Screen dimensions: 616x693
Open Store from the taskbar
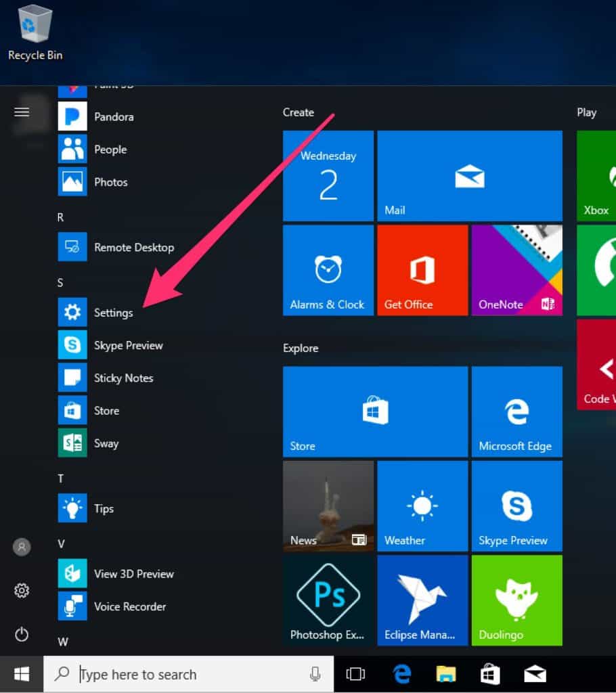coord(490,674)
